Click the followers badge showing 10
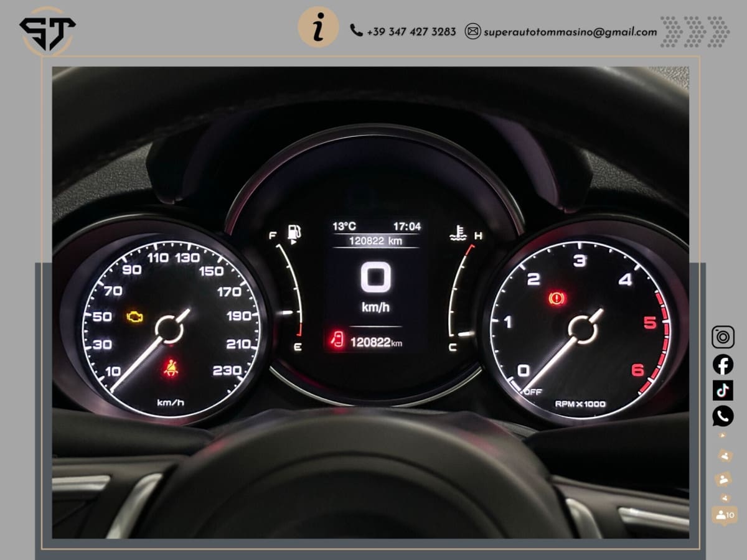 click(725, 515)
